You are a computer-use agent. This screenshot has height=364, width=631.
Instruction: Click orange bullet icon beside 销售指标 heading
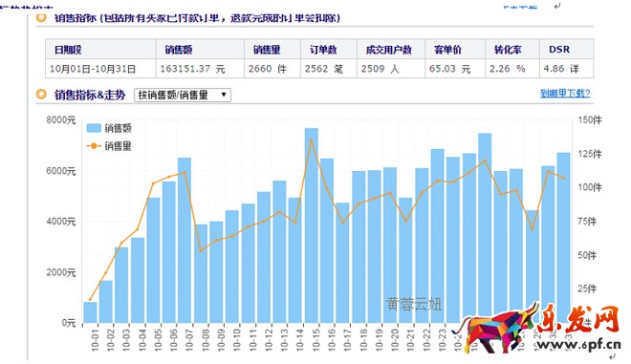coord(41,17)
